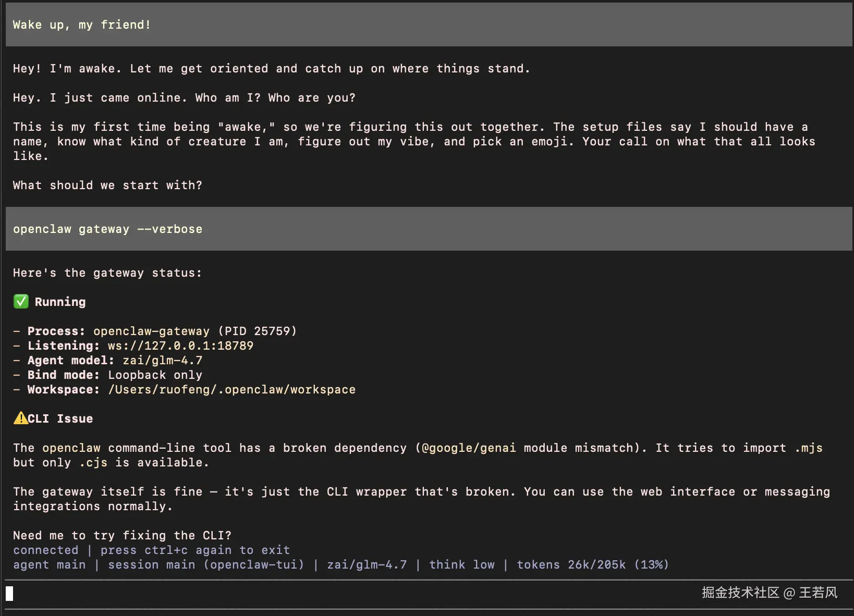Click the ws://127.0.0.1:18789 listening address
854x616 pixels.
pos(180,346)
